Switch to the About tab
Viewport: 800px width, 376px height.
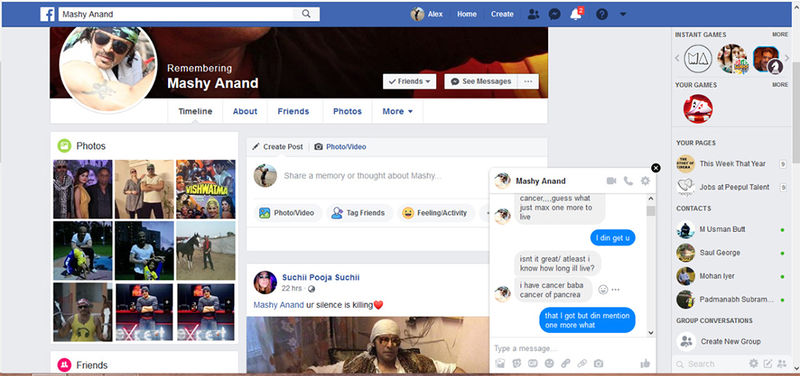point(245,111)
